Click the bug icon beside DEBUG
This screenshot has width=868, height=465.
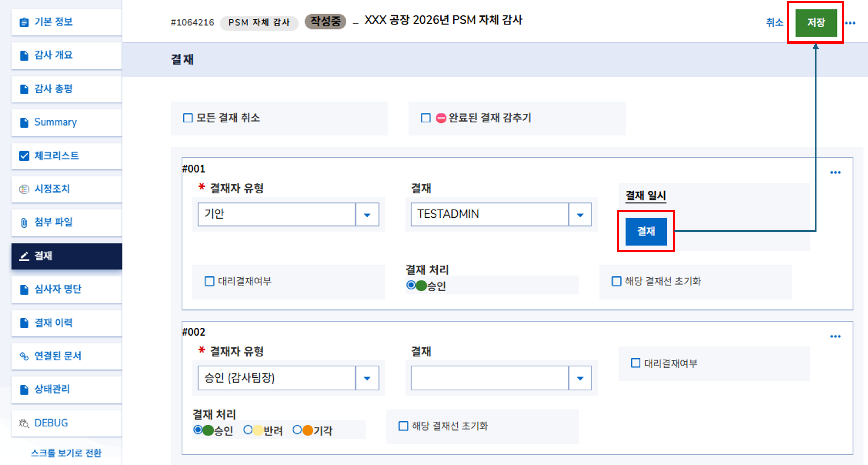(x=24, y=423)
